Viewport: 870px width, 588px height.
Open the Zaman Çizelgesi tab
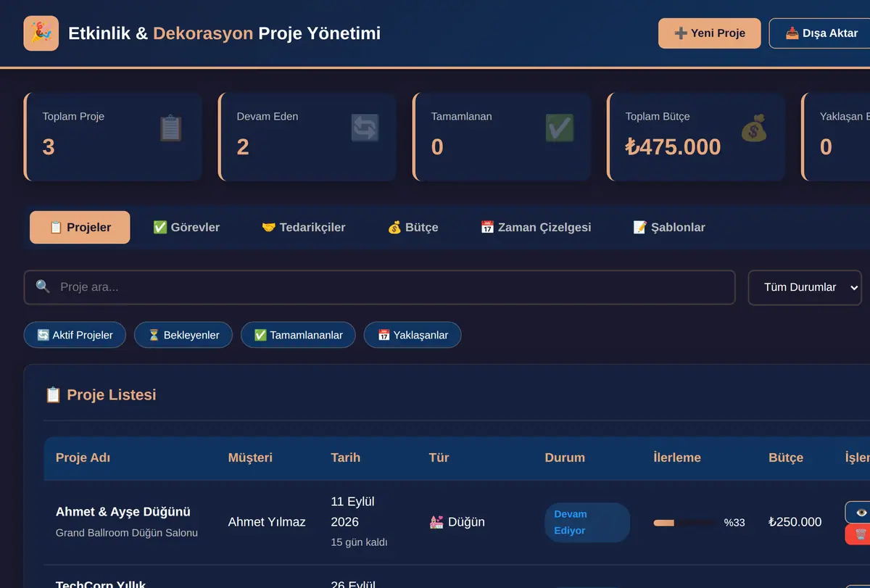[536, 228]
